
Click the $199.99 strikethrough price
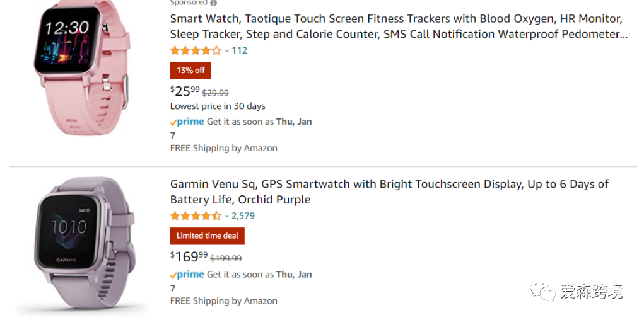coord(226,258)
